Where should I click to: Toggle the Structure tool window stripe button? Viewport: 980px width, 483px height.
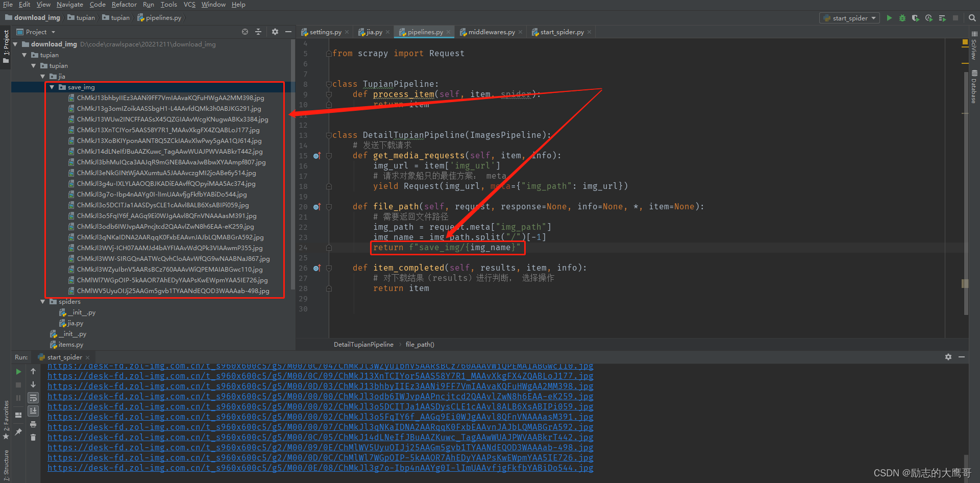tap(6, 466)
